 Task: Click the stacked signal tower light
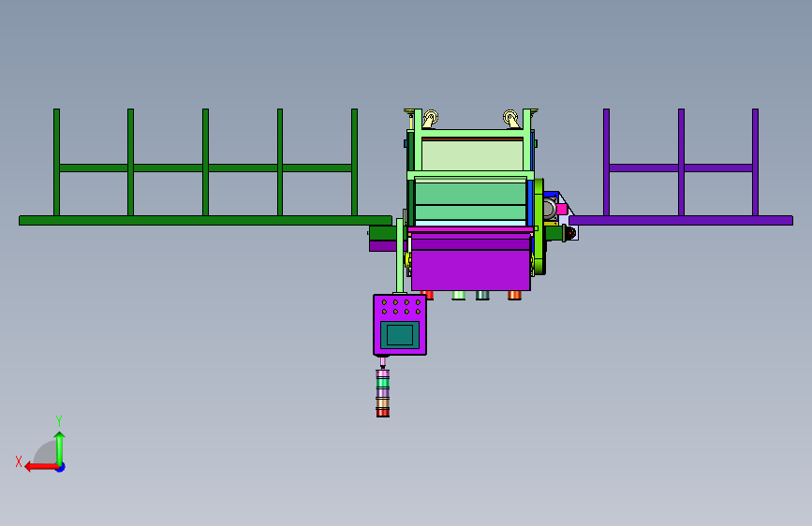pos(383,393)
